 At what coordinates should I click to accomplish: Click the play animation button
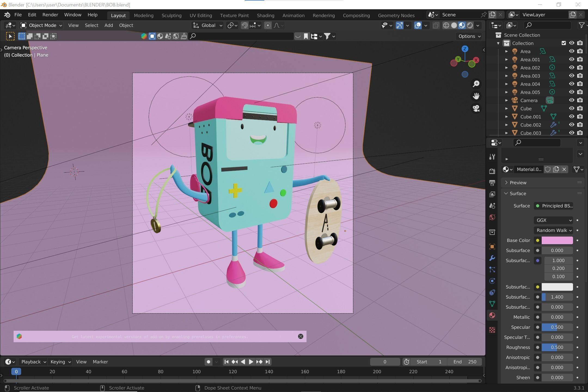(x=251, y=362)
